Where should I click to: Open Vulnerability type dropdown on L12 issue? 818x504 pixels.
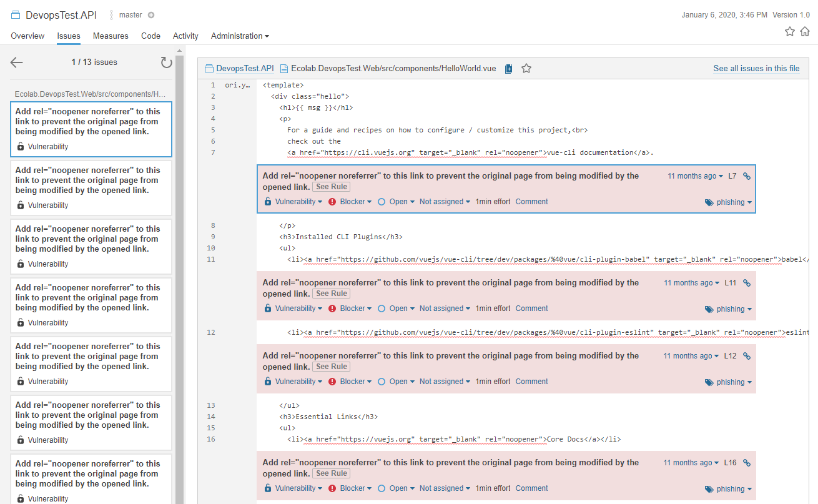[x=293, y=382]
